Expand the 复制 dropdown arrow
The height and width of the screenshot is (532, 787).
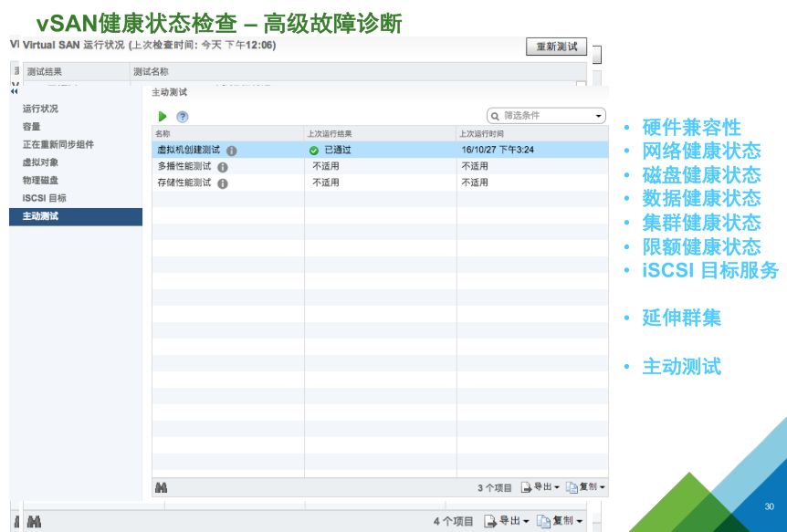(x=601, y=486)
